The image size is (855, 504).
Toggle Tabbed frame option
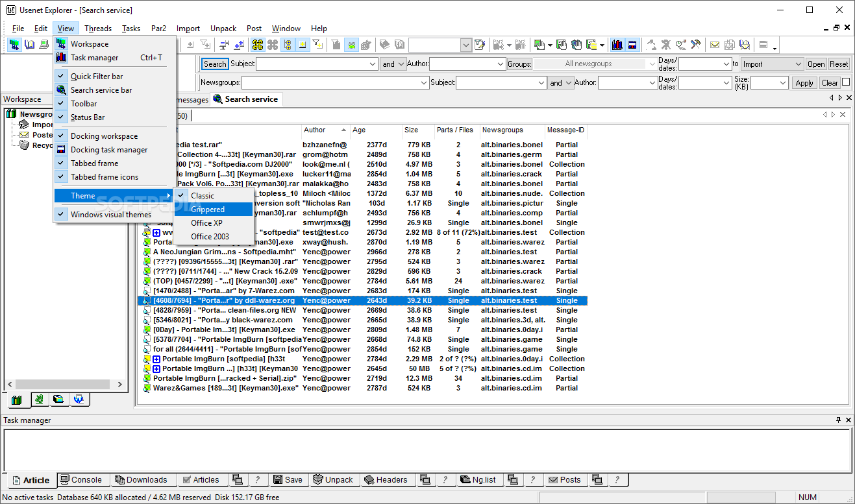click(94, 163)
